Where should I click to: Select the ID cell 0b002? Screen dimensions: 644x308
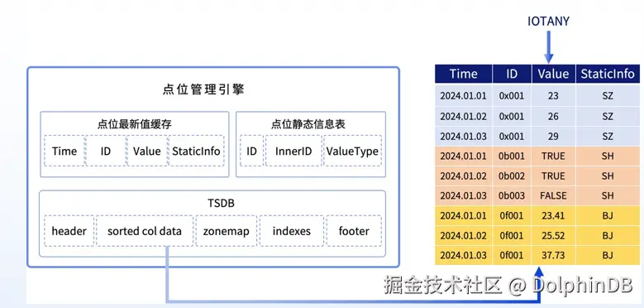[x=512, y=176]
